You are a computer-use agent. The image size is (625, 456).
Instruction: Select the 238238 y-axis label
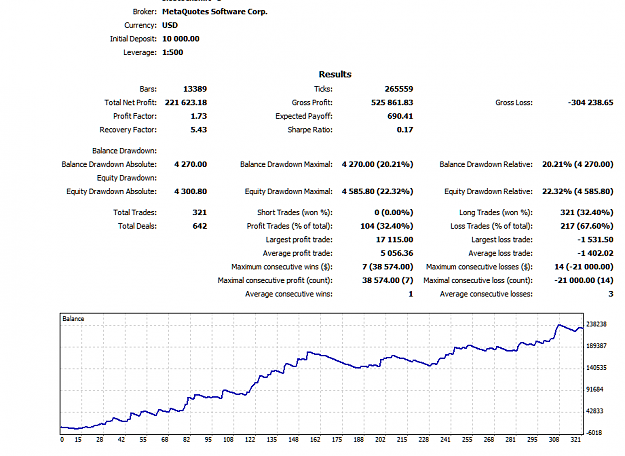pos(596,324)
